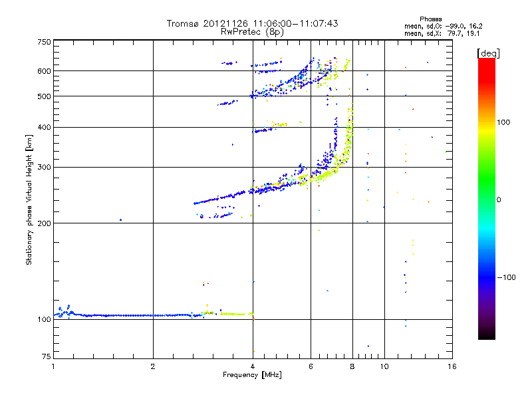
Task: Click the 'mean, sd,X: 79.7, 19.1' line
Action: pyautogui.click(x=442, y=33)
